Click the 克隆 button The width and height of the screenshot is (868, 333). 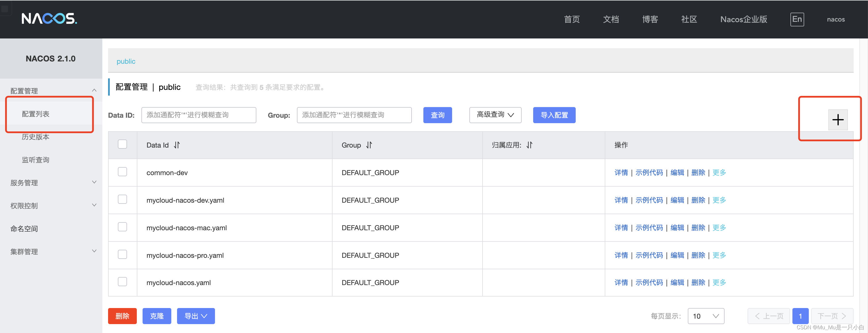[x=157, y=316]
